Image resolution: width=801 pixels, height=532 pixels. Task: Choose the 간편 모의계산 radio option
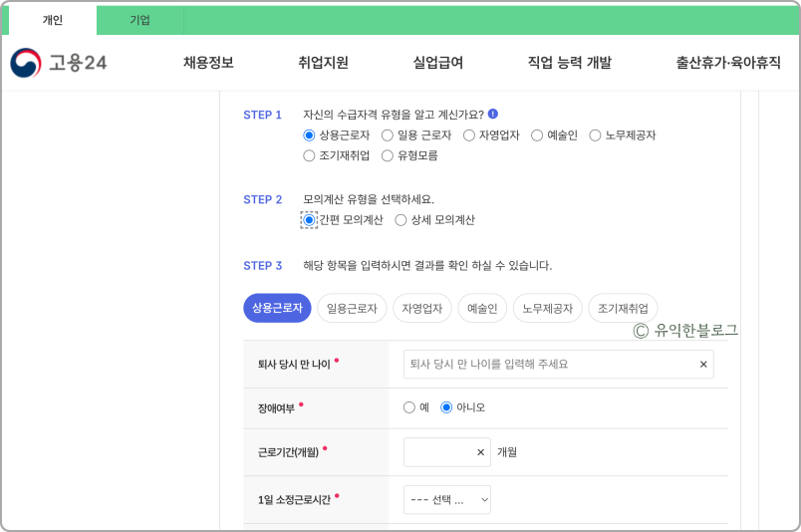click(309, 220)
